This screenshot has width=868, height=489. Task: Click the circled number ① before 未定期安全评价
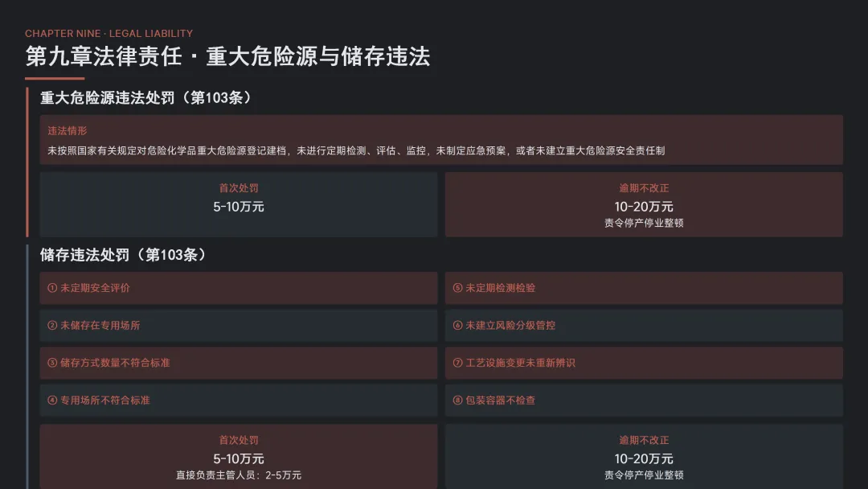click(x=52, y=288)
